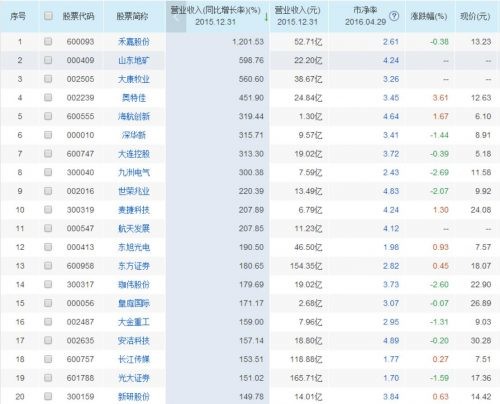500x404 pixels.
Task: Sort by 股票代码 column header
Action: pos(79,16)
